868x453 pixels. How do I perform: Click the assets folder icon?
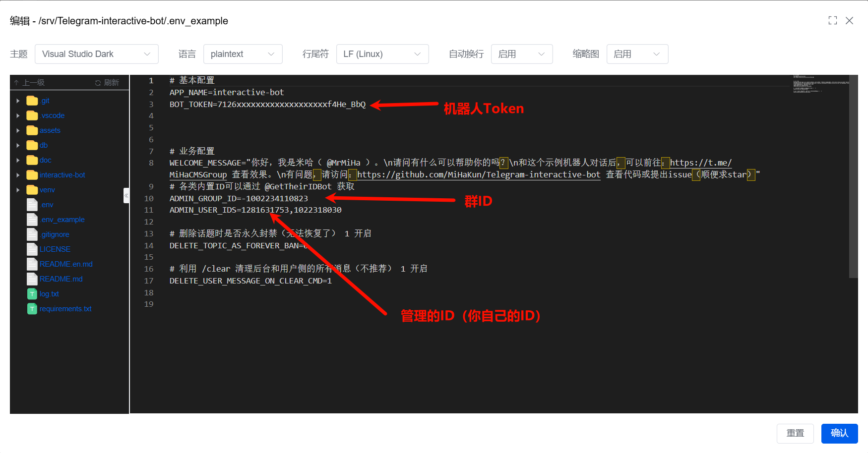pos(32,130)
